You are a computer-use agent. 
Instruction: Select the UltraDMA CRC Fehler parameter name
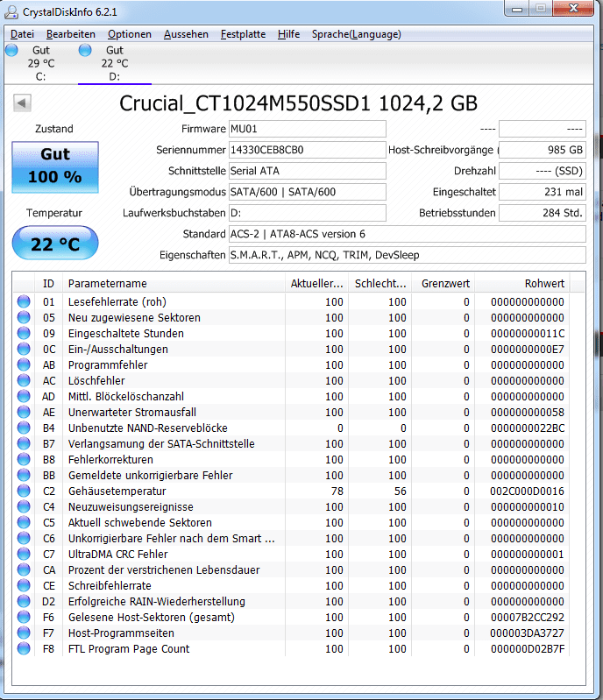[118, 554]
